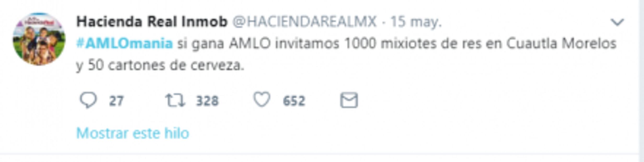The image size is (644, 162).
Task: Select the word AMLO in the tweet body
Action: click(249, 43)
